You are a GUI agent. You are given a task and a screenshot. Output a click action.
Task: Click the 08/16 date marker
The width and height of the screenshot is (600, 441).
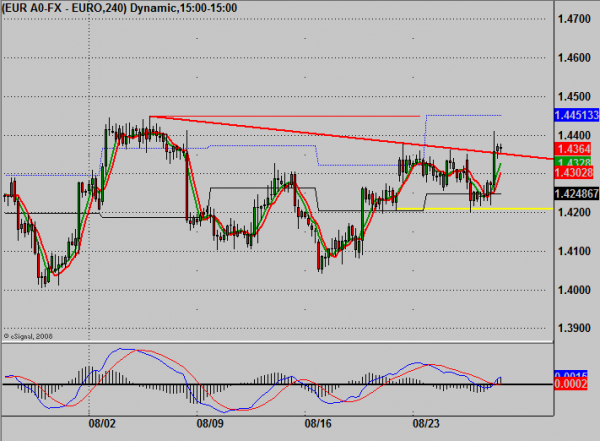click(317, 423)
